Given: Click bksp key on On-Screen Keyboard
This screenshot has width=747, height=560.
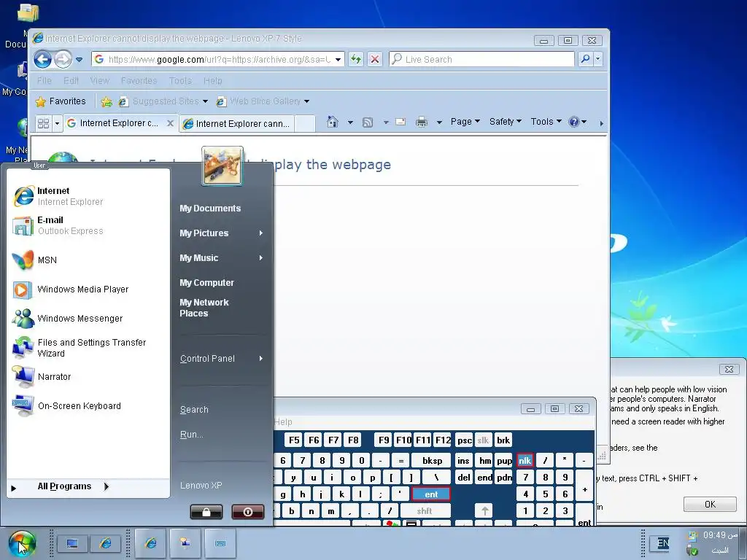Looking at the screenshot, I should tap(432, 461).
